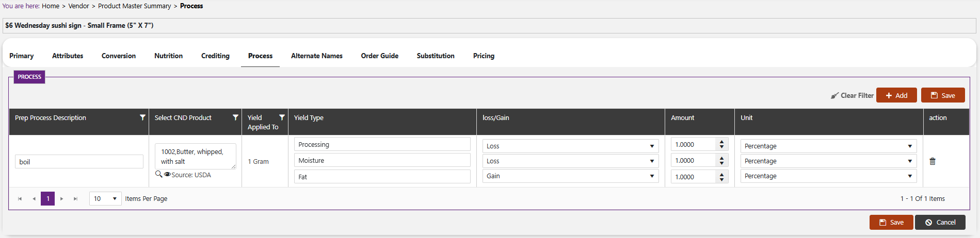Click the Home breadcrumb link

click(x=51, y=6)
